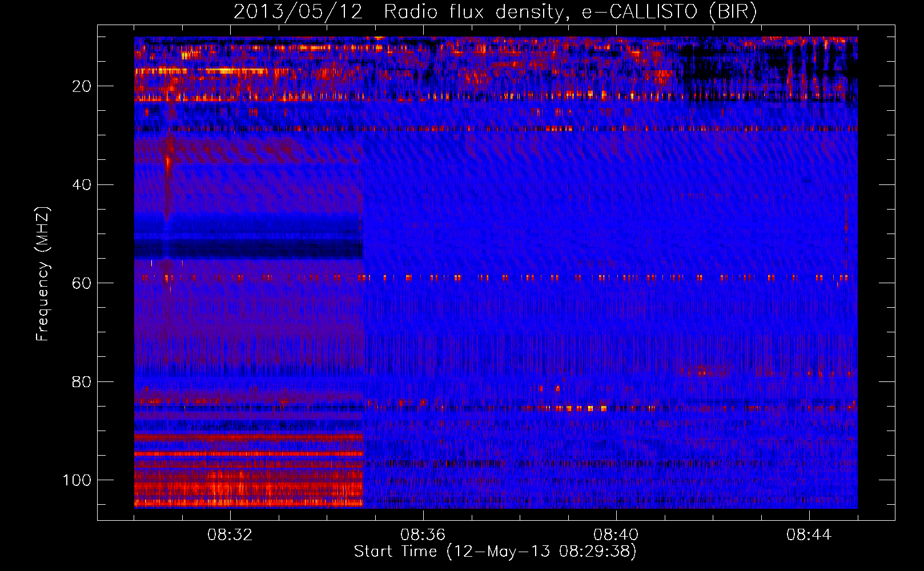924x571 pixels.
Task: Click the plot title mentioning e-CALLISTO (BIR)
Action: [x=495, y=11]
